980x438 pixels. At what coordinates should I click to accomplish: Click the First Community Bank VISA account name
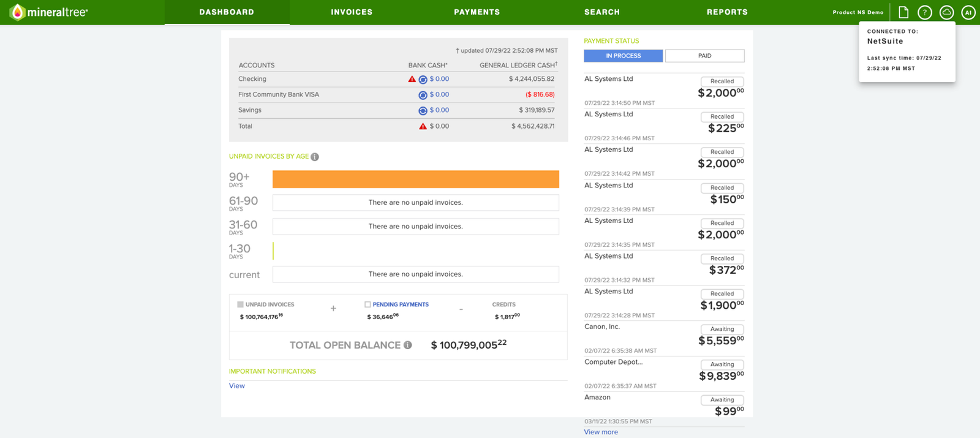coord(279,94)
